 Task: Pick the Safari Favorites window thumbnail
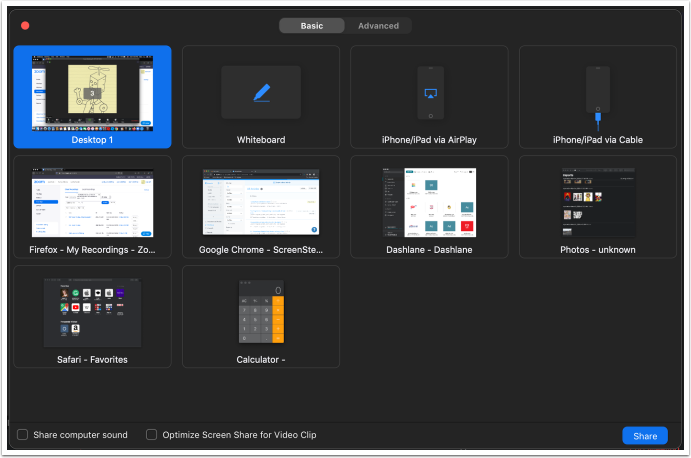point(92,312)
